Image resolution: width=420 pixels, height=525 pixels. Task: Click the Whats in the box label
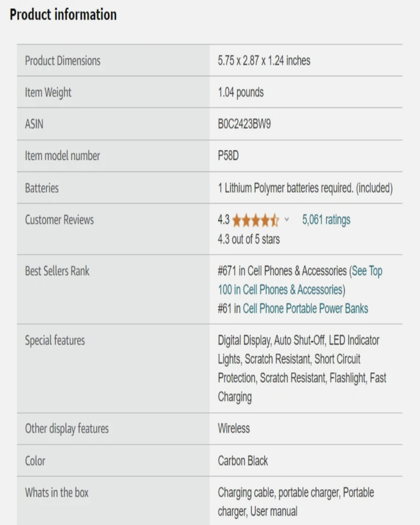pos(57,493)
